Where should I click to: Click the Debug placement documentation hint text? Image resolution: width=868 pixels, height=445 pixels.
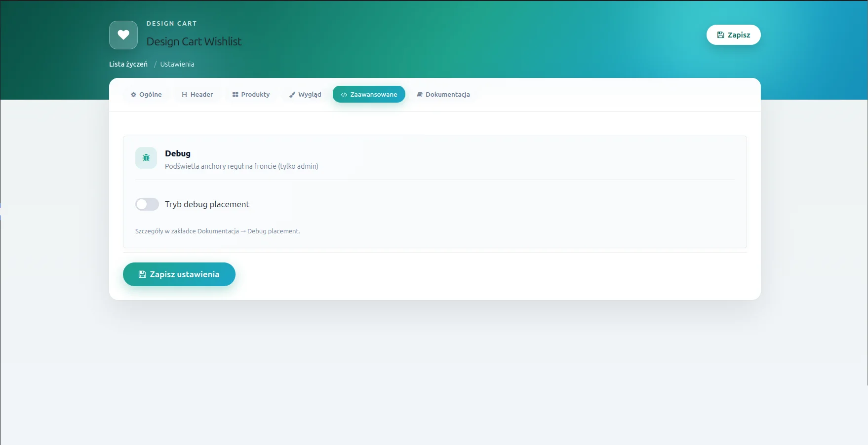[218, 231]
